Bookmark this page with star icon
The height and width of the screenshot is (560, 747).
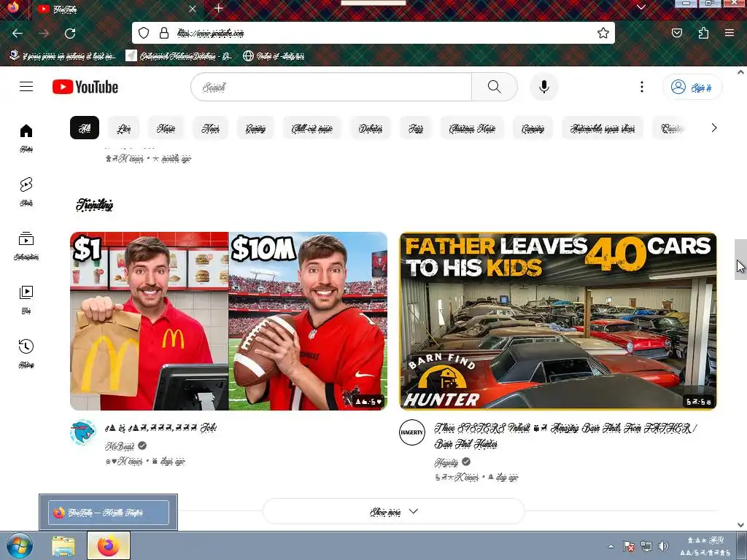603,33
